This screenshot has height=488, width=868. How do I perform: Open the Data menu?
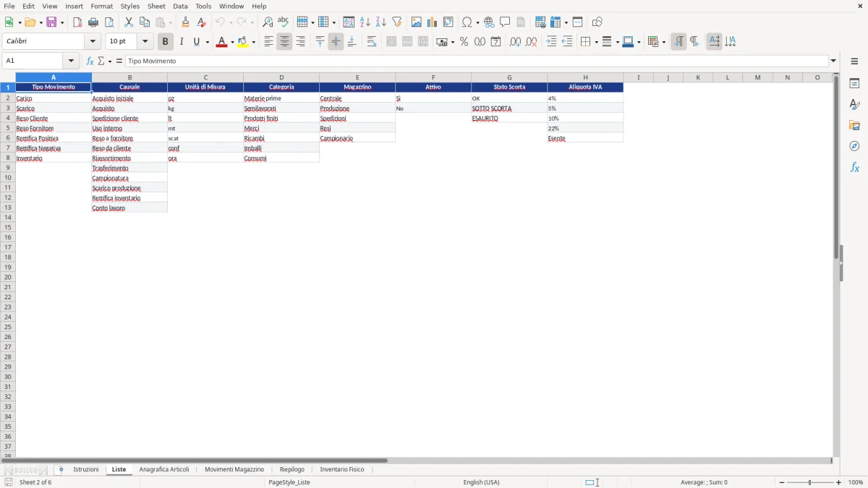pos(180,6)
